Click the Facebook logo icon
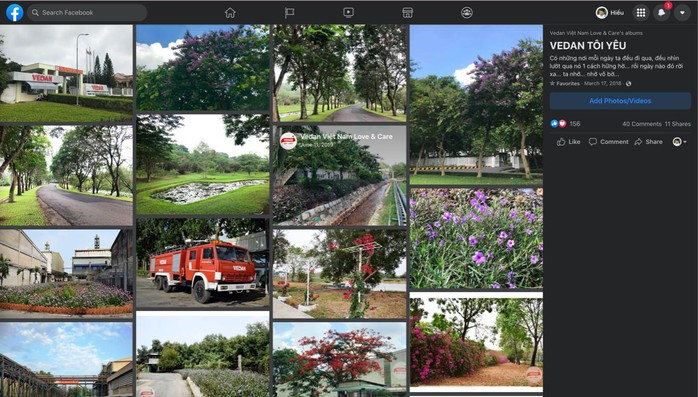 click(14, 12)
